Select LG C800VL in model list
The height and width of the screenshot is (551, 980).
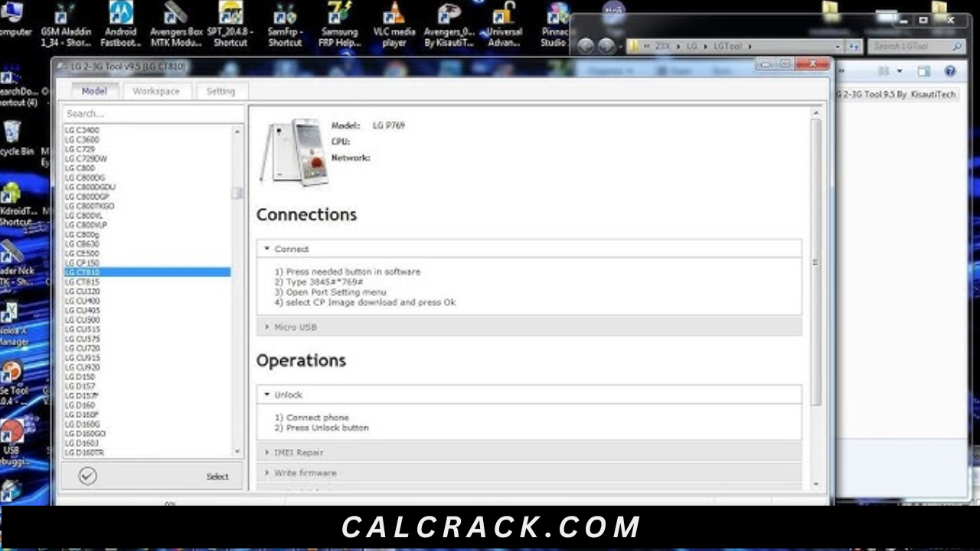146,216
